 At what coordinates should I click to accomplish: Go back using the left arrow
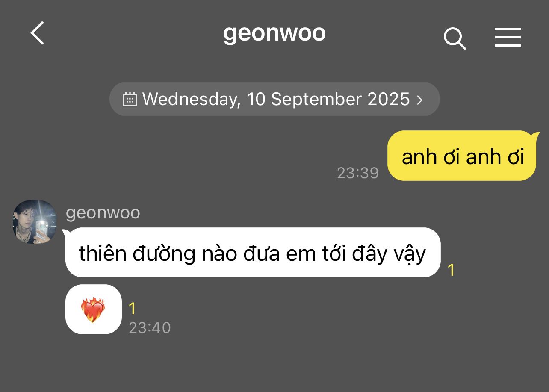click(x=37, y=33)
